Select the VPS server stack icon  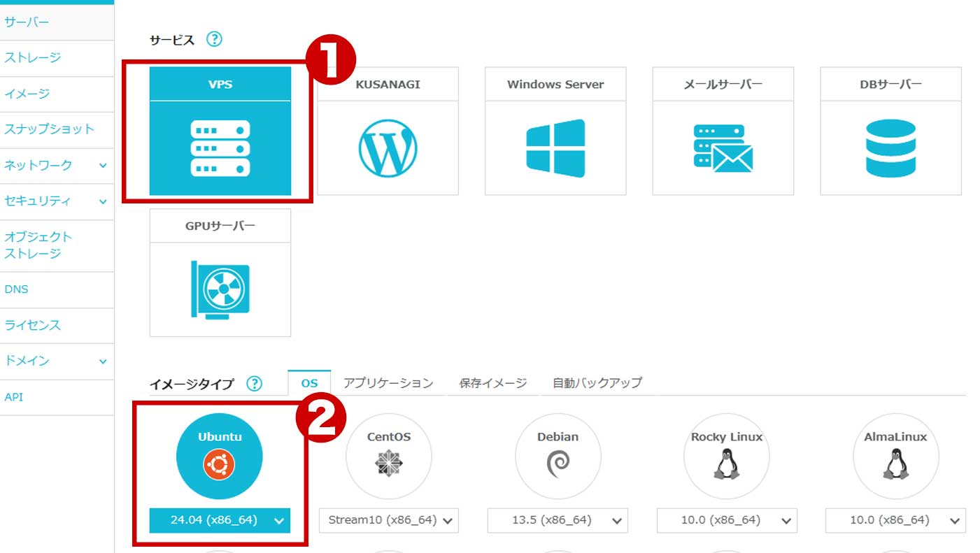coord(220,148)
